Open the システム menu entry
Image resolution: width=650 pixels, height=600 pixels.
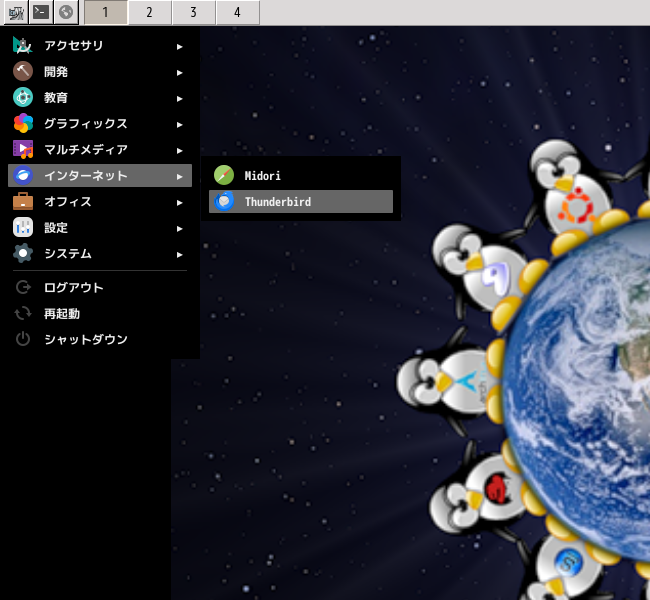pos(100,253)
